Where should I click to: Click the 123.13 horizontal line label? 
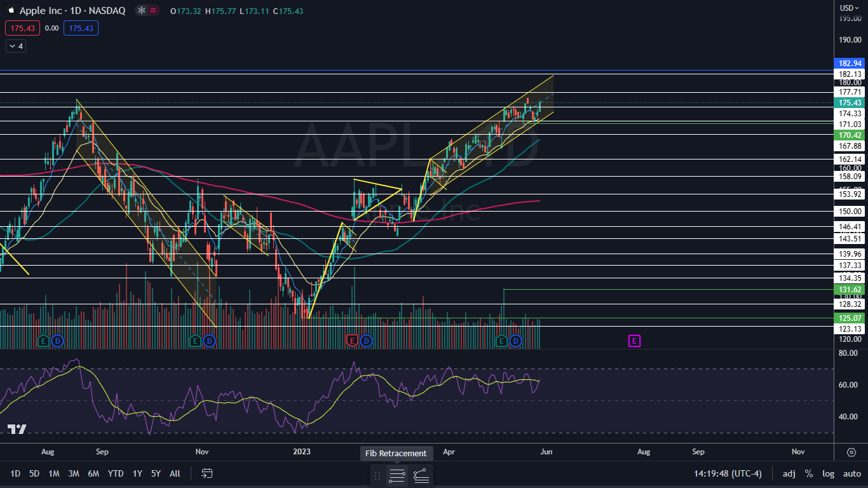850,329
